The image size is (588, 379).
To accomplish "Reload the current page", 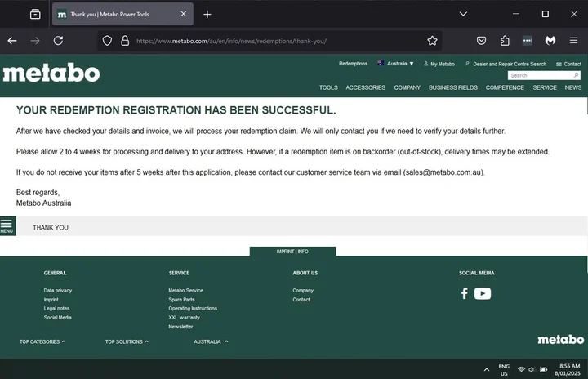I will pyautogui.click(x=58, y=41).
